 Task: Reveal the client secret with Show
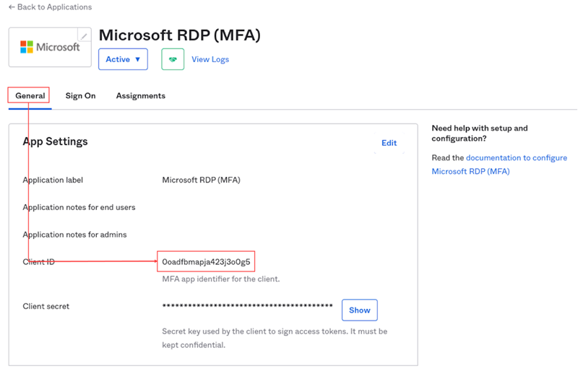coord(359,310)
